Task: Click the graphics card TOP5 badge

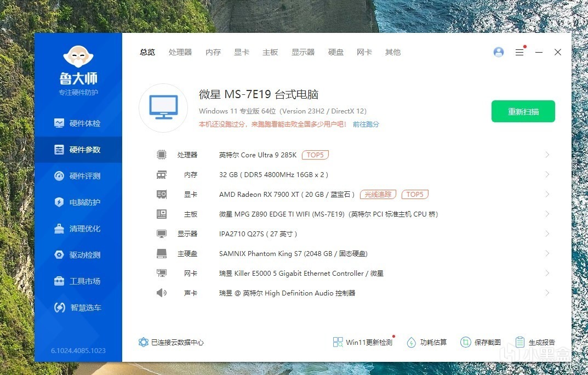Action: (x=415, y=194)
